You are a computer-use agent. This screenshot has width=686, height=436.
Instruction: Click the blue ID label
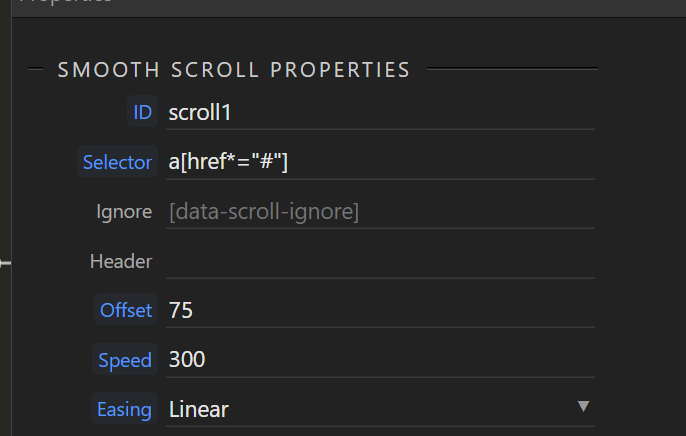click(143, 113)
